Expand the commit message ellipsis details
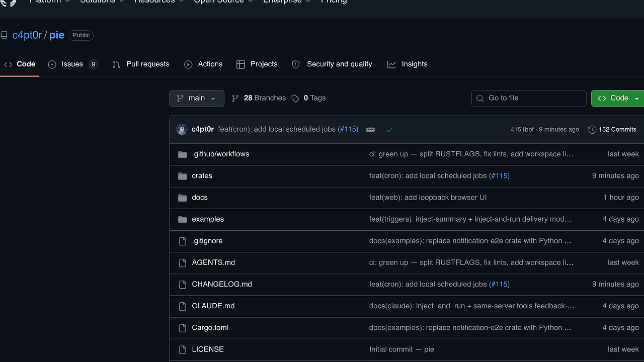 pos(370,130)
